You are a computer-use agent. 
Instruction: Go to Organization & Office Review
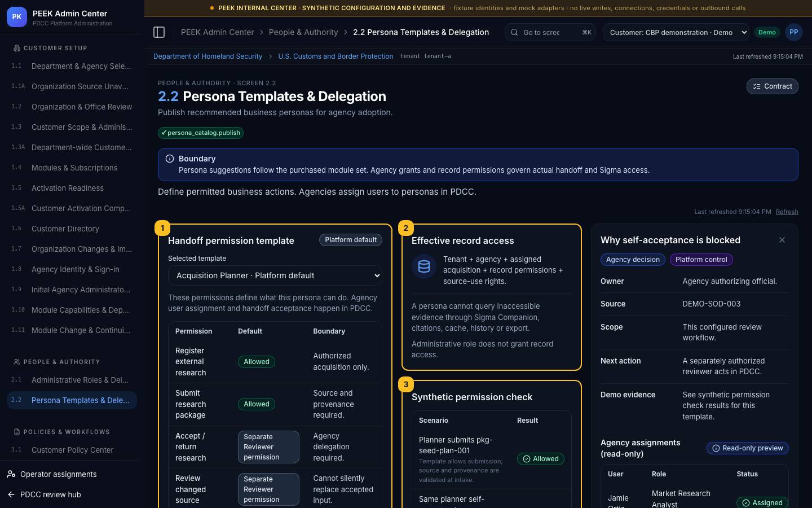(x=72, y=107)
